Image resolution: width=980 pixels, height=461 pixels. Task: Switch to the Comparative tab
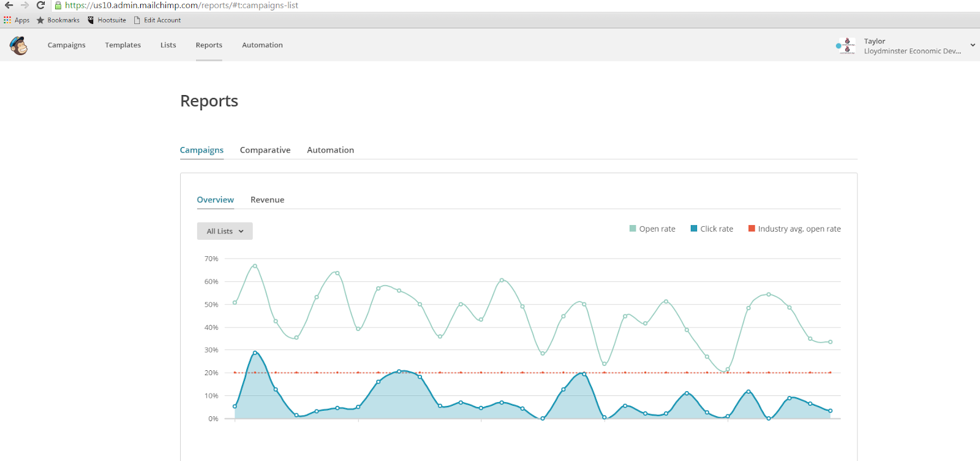tap(265, 150)
